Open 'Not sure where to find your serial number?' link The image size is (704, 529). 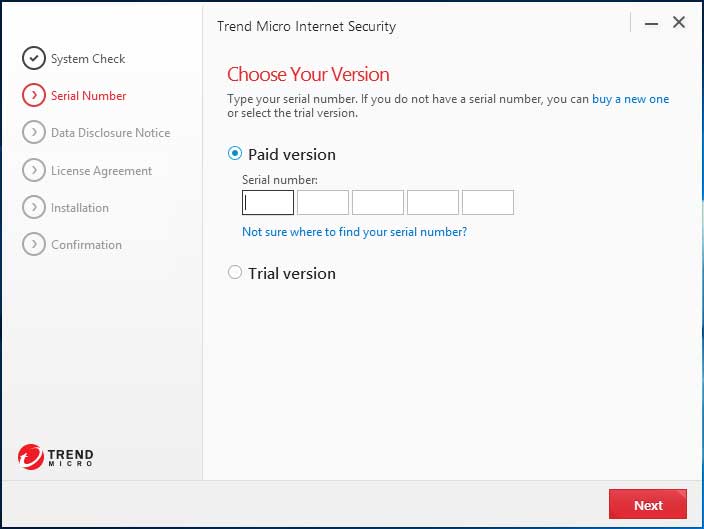pyautogui.click(x=355, y=232)
